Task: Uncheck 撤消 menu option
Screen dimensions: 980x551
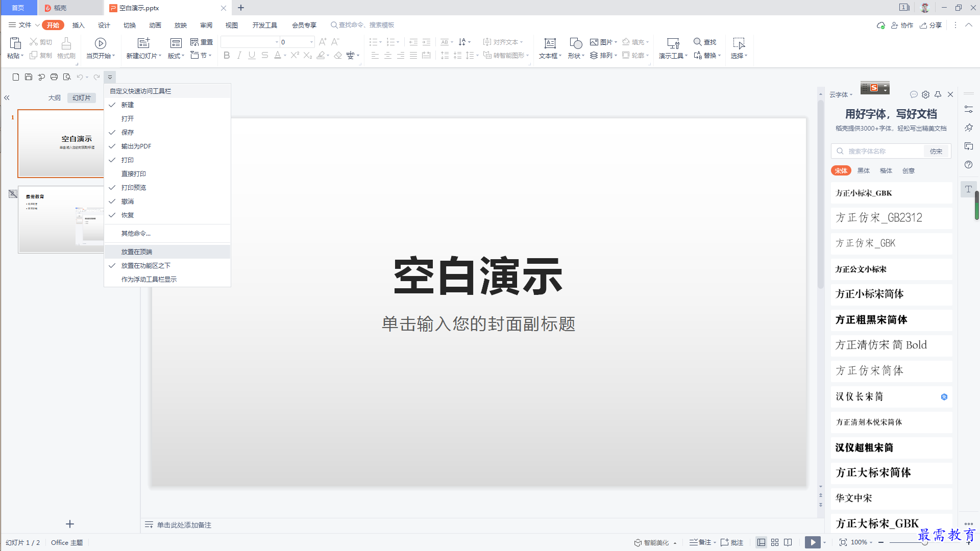Action: tap(167, 201)
